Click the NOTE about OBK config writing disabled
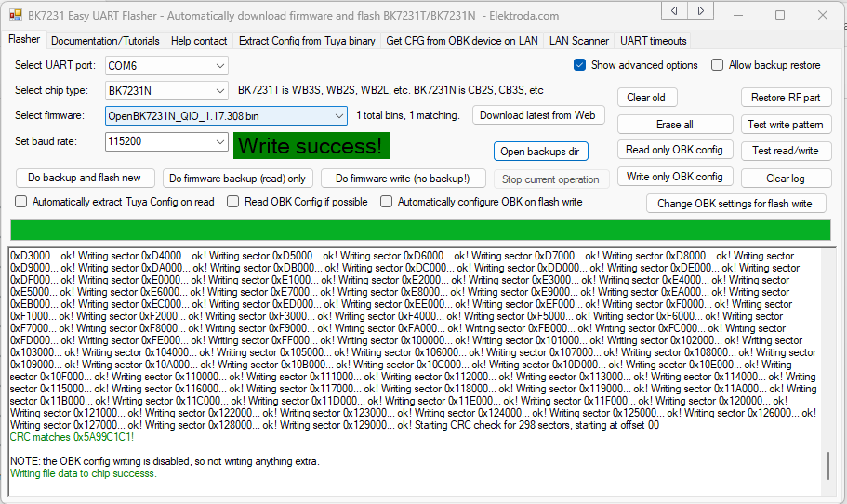 click(165, 461)
